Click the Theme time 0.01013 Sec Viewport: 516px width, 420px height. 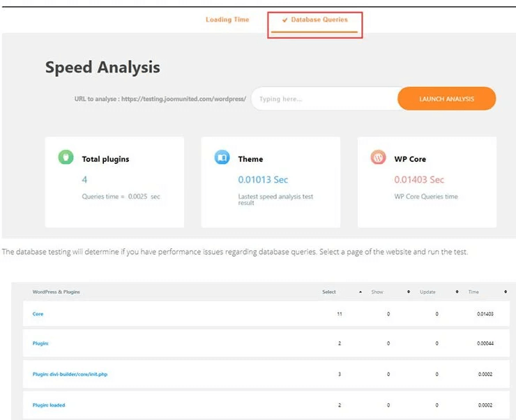(x=263, y=180)
